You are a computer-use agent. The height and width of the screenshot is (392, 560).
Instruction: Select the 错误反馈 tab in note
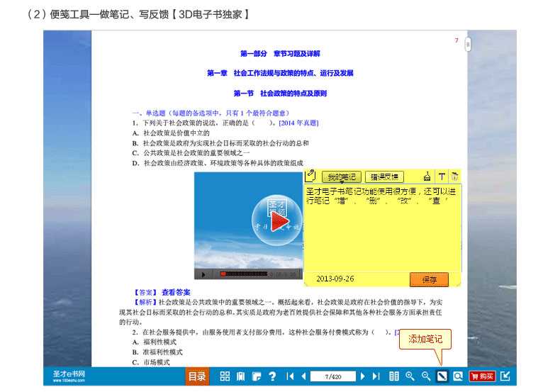[385, 177]
